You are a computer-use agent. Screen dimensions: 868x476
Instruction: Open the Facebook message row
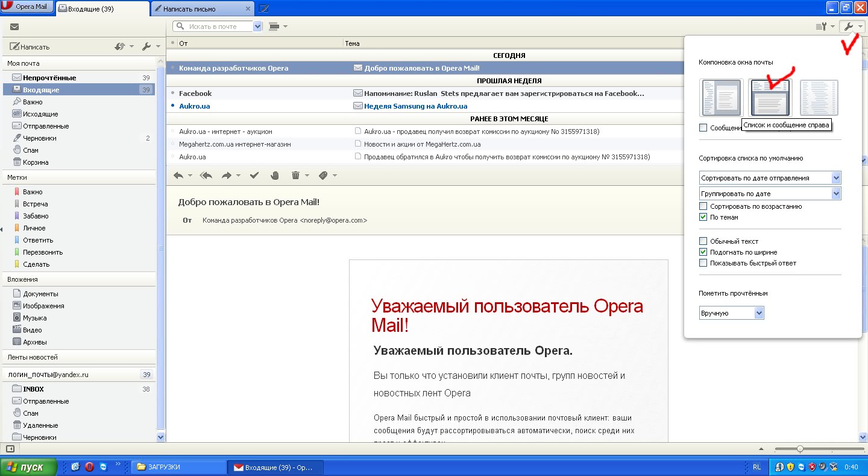point(425,94)
